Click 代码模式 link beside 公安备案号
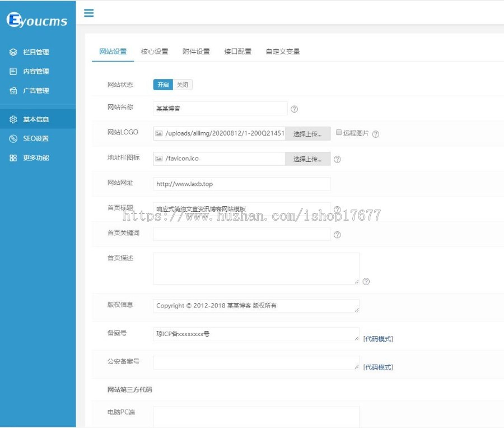The image size is (504, 428). coord(378,367)
